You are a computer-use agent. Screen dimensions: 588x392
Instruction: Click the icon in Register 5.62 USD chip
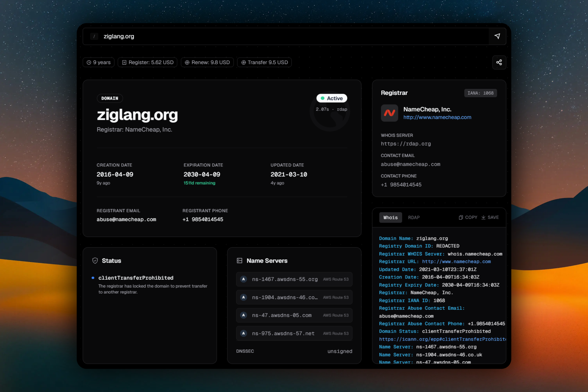pyautogui.click(x=124, y=62)
